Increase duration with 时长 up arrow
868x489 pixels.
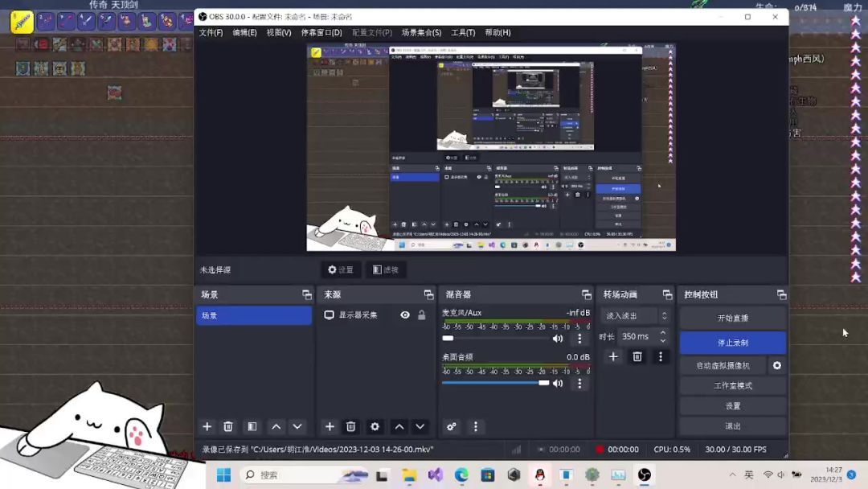click(x=662, y=333)
